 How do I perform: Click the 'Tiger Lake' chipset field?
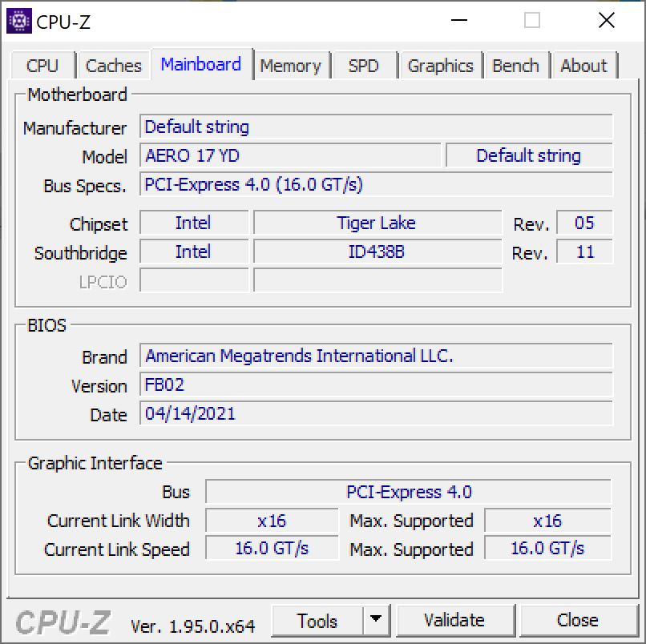pyautogui.click(x=378, y=223)
